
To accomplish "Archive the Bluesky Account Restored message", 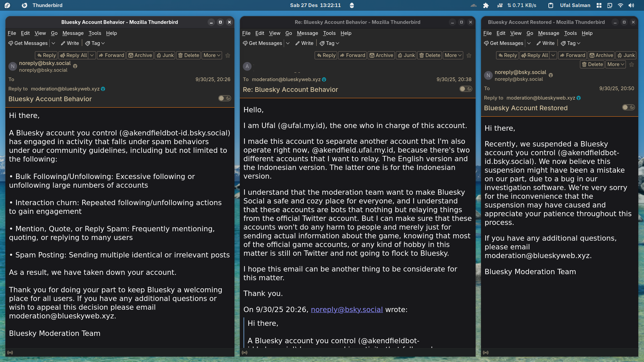I will [x=601, y=55].
